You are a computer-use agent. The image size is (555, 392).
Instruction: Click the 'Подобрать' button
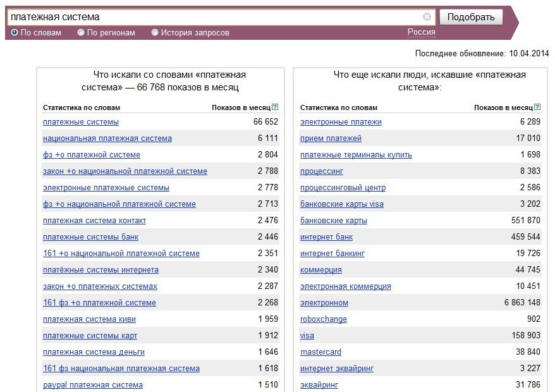pos(471,17)
